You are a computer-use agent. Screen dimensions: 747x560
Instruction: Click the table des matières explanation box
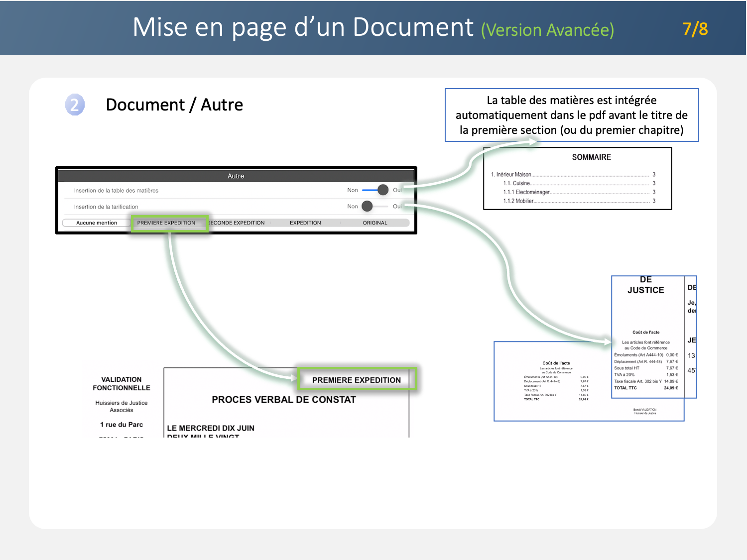[571, 115]
